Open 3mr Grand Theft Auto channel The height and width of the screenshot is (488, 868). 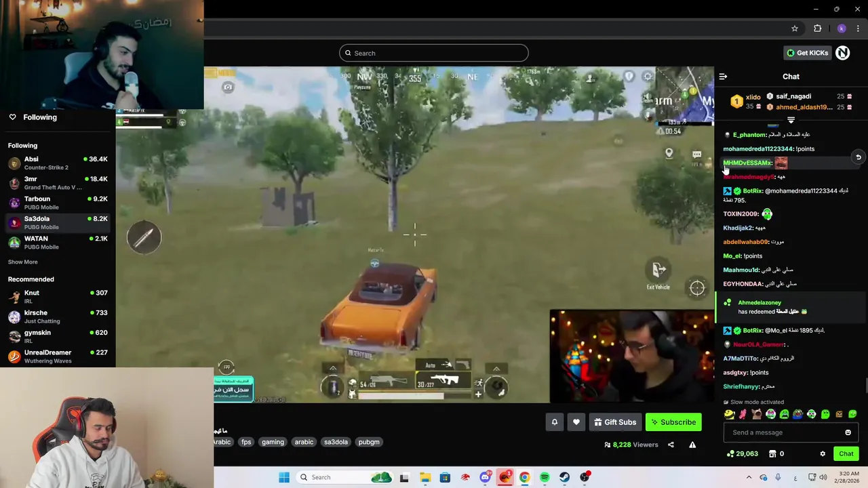(58, 183)
